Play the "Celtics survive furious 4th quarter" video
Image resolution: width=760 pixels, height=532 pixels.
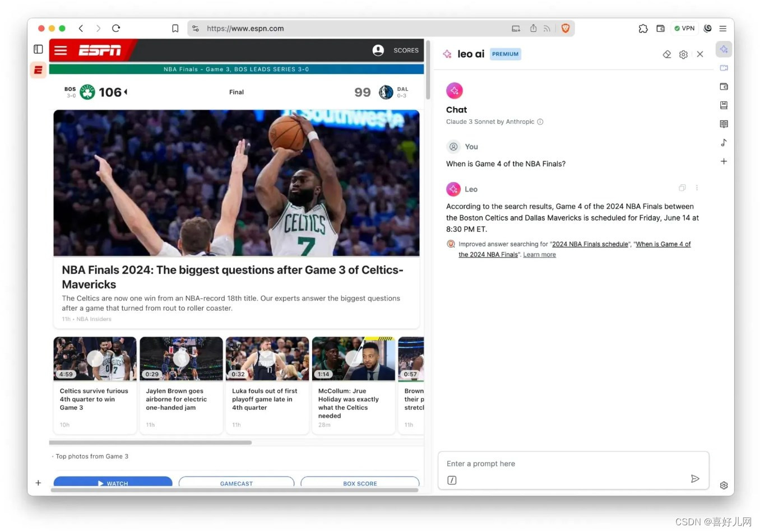pyautogui.click(x=95, y=358)
